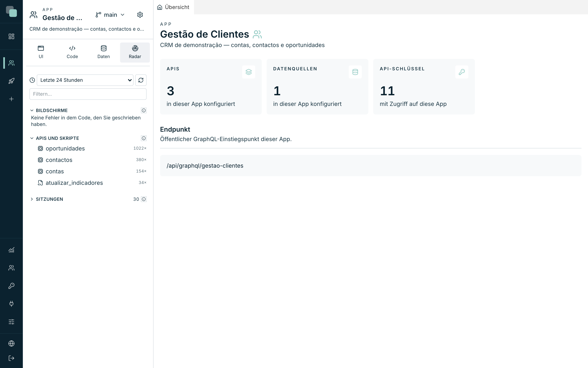The image size is (588, 368).
Task: Open the plug connections icon in sidebar
Action: pos(11,304)
